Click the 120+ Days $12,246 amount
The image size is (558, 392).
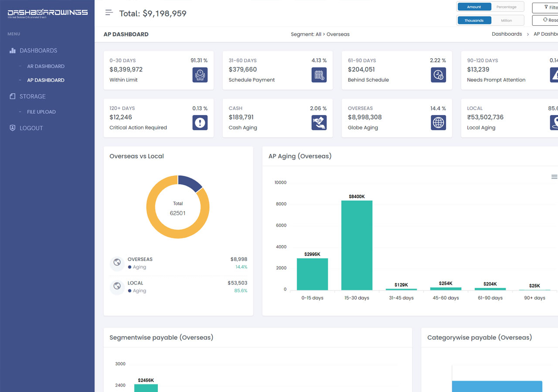point(121,117)
